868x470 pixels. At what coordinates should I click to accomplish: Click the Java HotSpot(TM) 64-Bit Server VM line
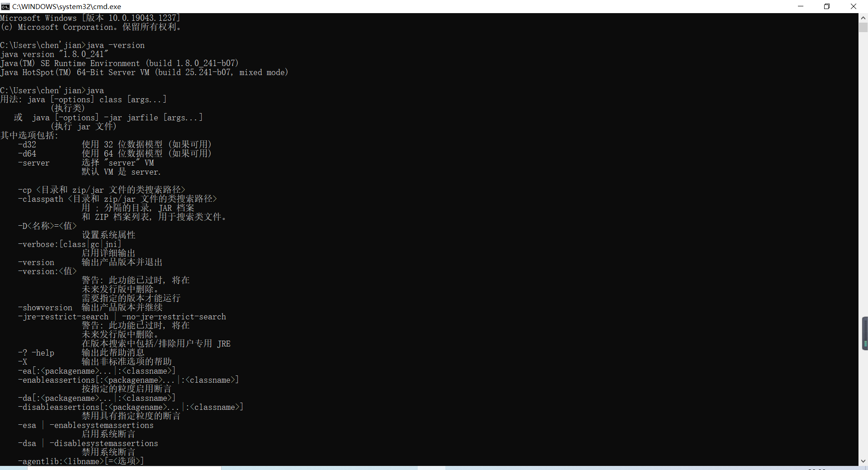coord(144,72)
